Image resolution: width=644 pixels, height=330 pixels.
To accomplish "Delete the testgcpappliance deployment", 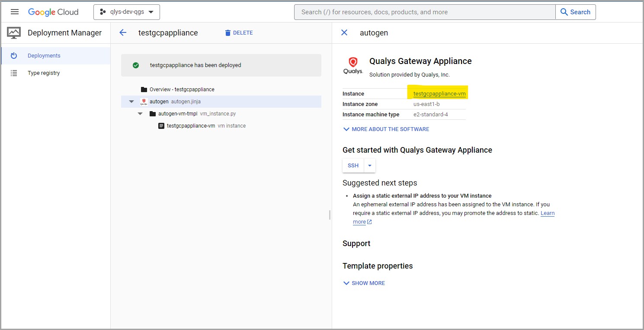I will (239, 33).
